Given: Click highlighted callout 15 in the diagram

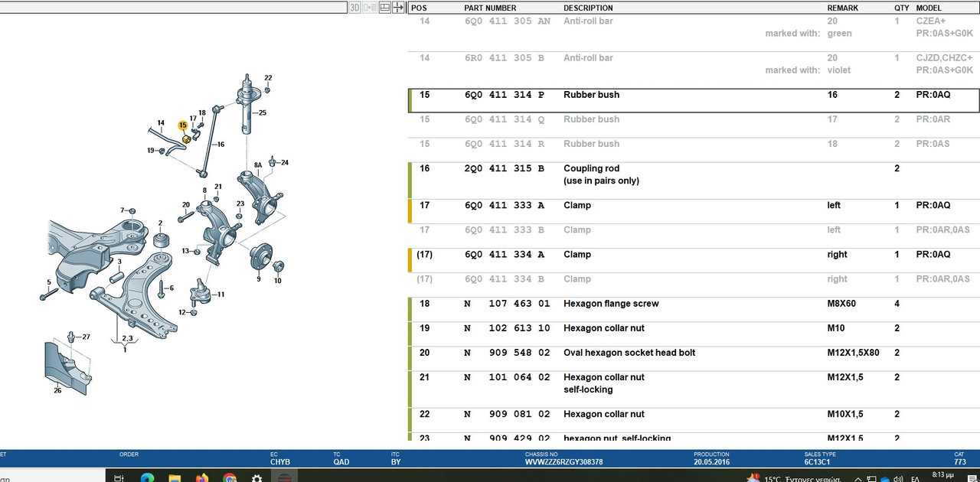Looking at the screenshot, I should coord(183,125).
